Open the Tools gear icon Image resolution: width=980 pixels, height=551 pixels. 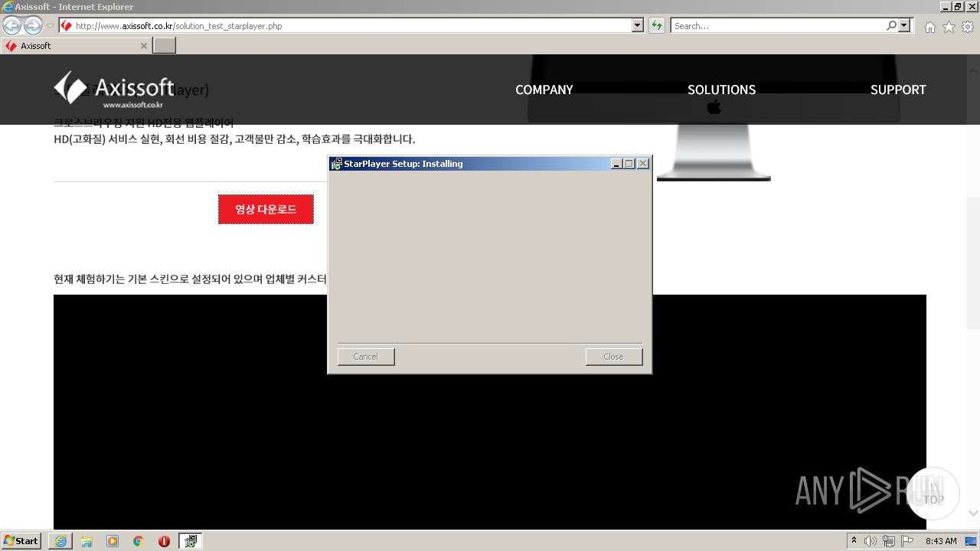[x=968, y=27]
